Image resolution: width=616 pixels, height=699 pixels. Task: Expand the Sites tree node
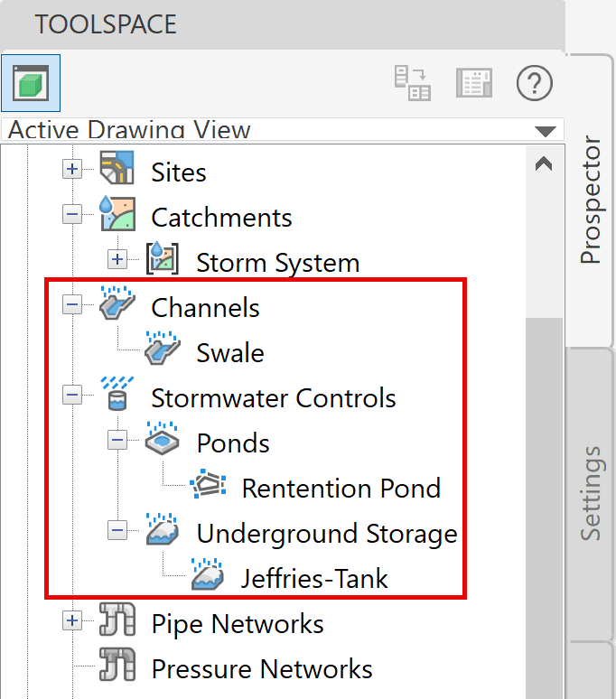coord(72,170)
